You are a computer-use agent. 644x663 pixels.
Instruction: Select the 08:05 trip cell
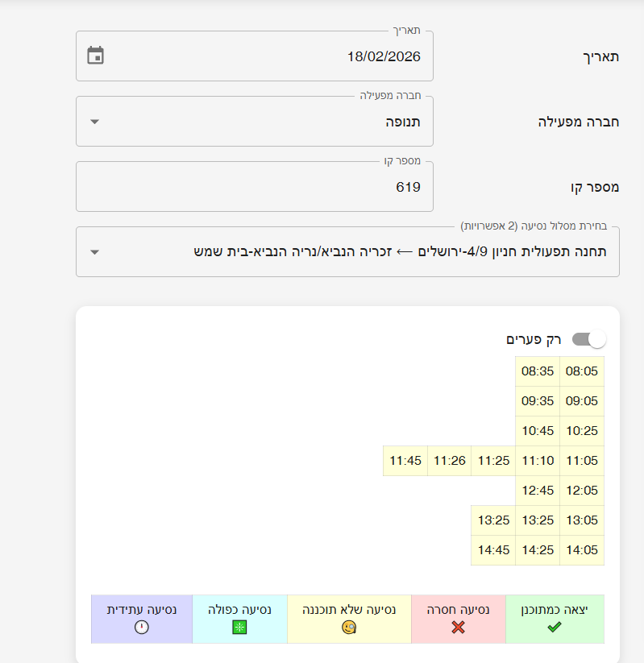click(x=582, y=371)
